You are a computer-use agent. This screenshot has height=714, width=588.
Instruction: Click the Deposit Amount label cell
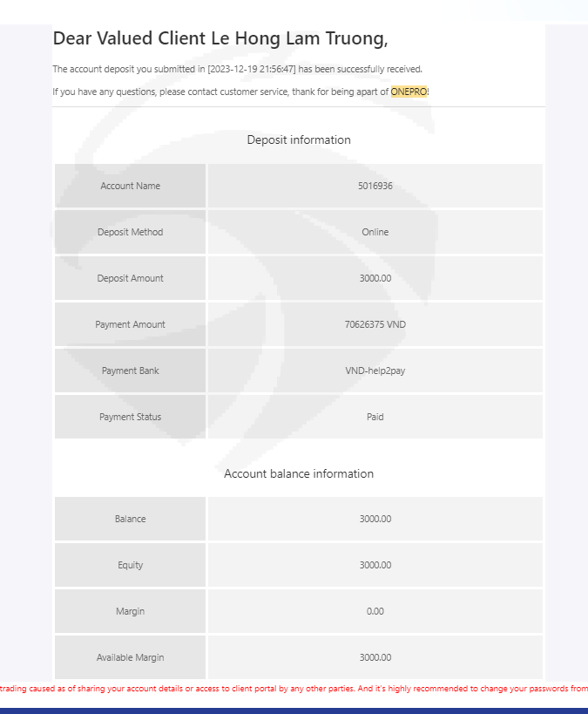point(131,278)
